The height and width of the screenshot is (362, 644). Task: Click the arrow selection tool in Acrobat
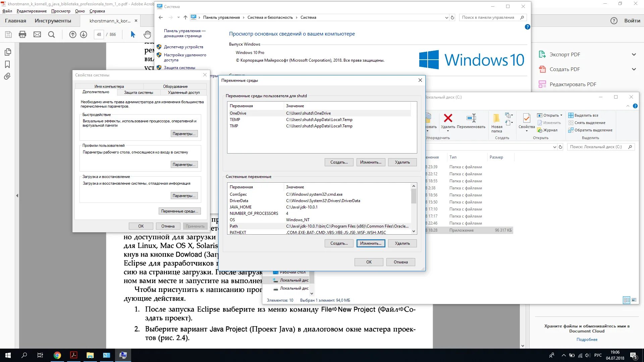133,35
